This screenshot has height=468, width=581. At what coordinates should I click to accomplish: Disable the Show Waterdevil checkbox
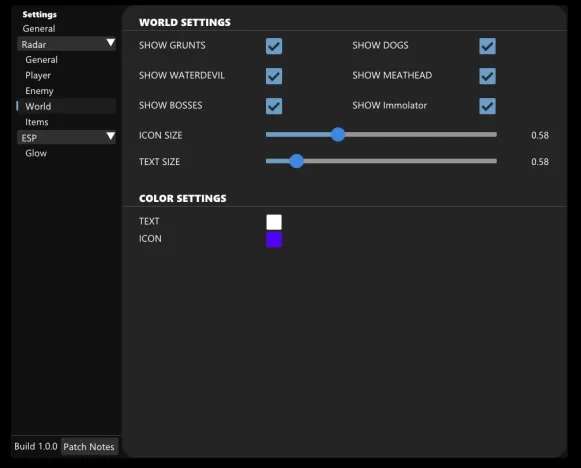274,76
